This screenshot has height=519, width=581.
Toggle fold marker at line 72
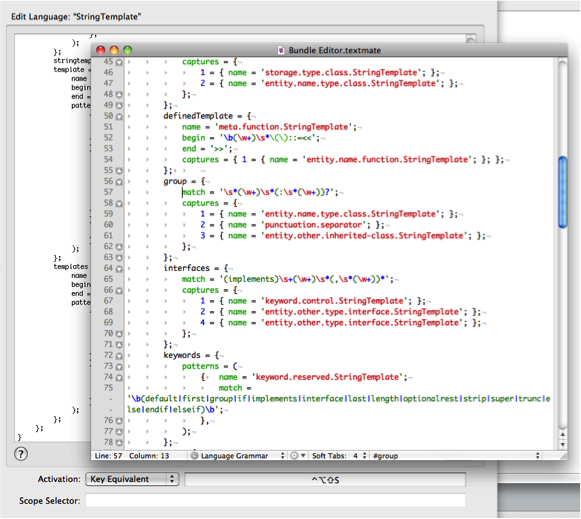(x=119, y=356)
